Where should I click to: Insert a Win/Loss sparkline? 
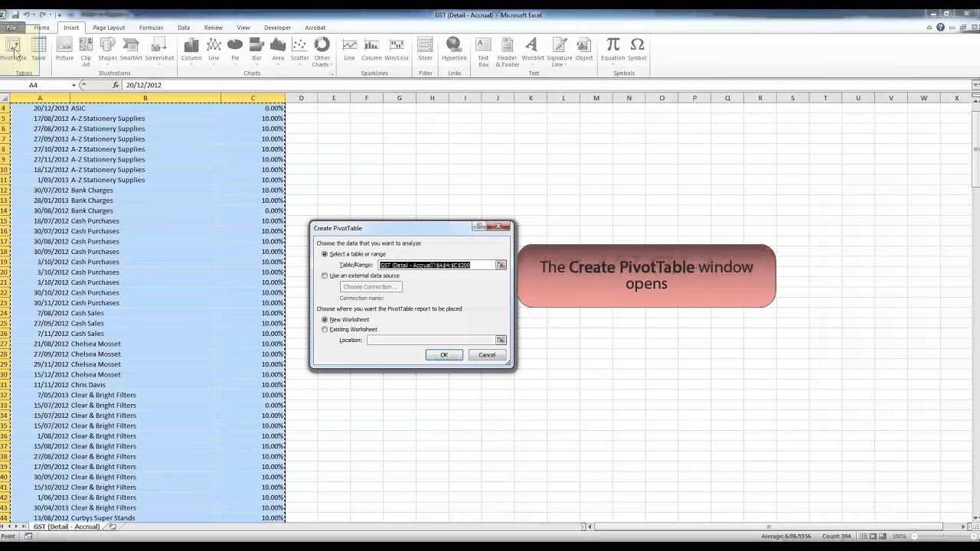pos(397,50)
